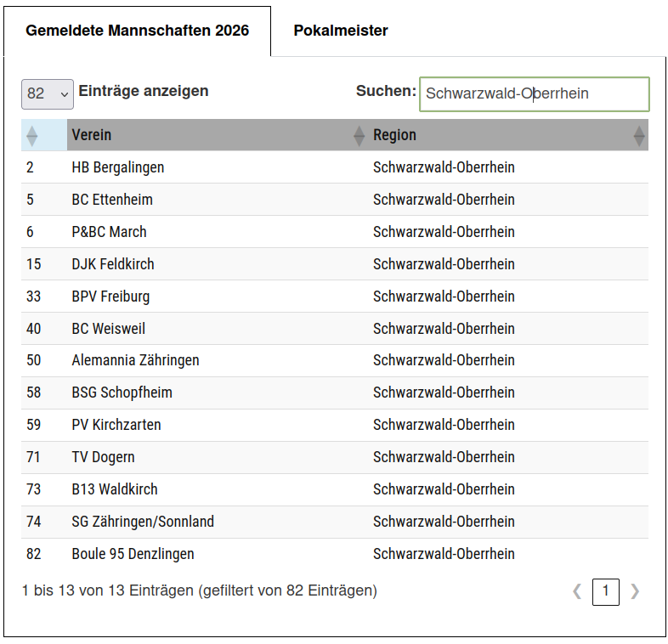
Task: Click the Region column header
Action: 394,135
